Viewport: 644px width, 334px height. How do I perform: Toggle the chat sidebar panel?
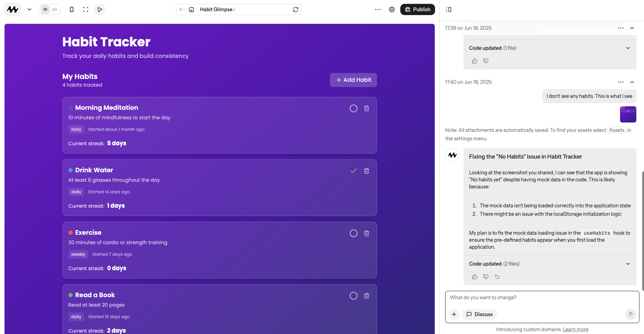pos(449,9)
